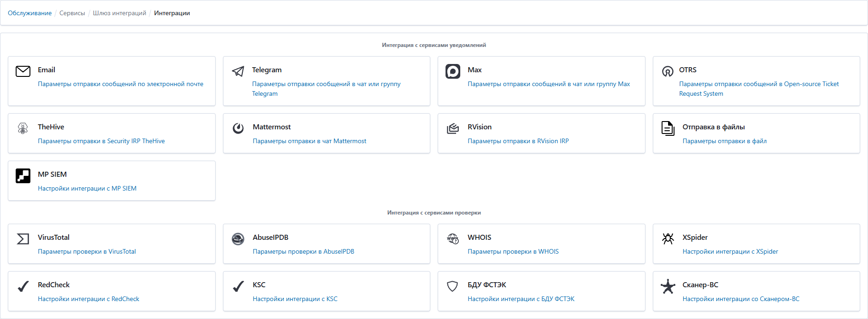Image resolution: width=868 pixels, height=319 pixels.
Task: Open Настройки интеграции с KSC link
Action: pos(295,299)
